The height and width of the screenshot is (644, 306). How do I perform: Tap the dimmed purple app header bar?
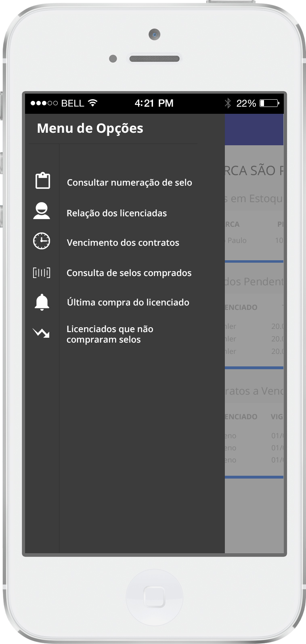tap(254, 130)
